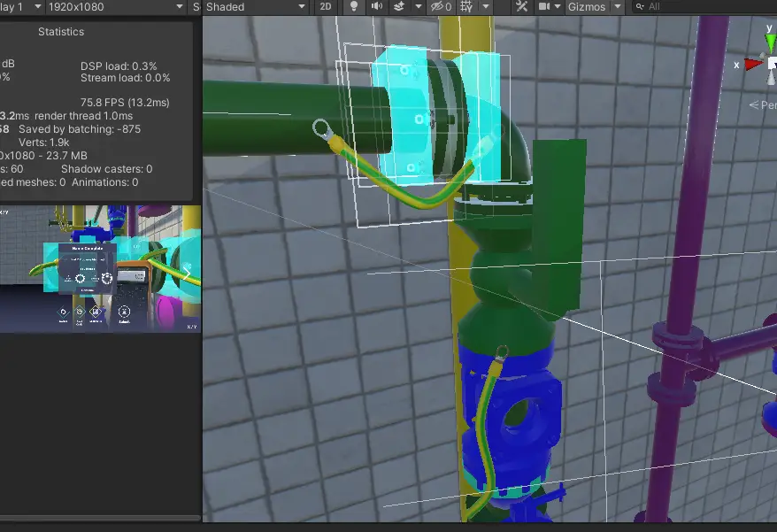Expand the Gizmos dropdown arrow

tap(617, 7)
